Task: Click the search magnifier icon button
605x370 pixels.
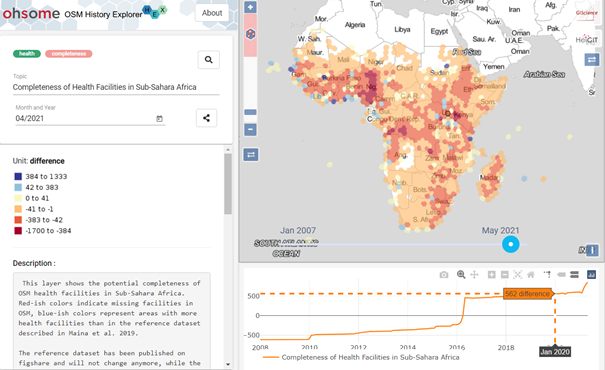Action: pos(209,60)
